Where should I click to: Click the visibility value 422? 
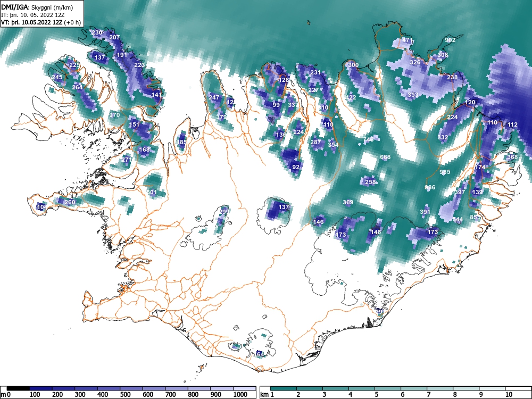[351, 97]
